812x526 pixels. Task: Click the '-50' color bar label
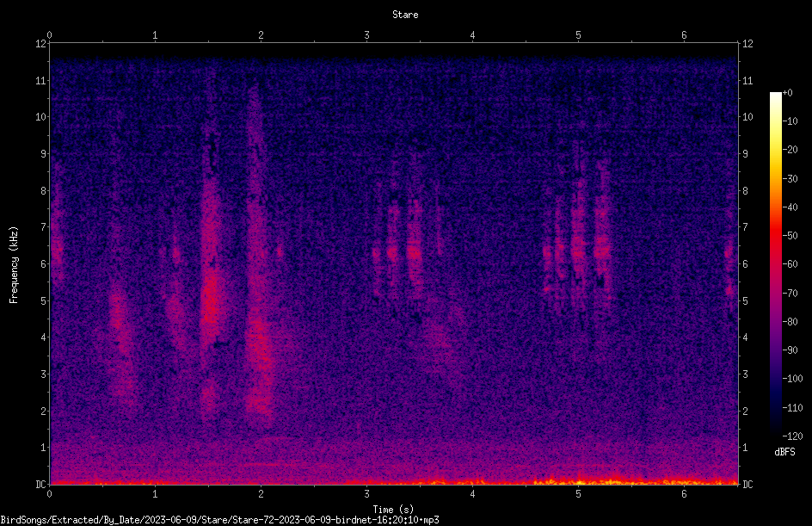(790, 236)
